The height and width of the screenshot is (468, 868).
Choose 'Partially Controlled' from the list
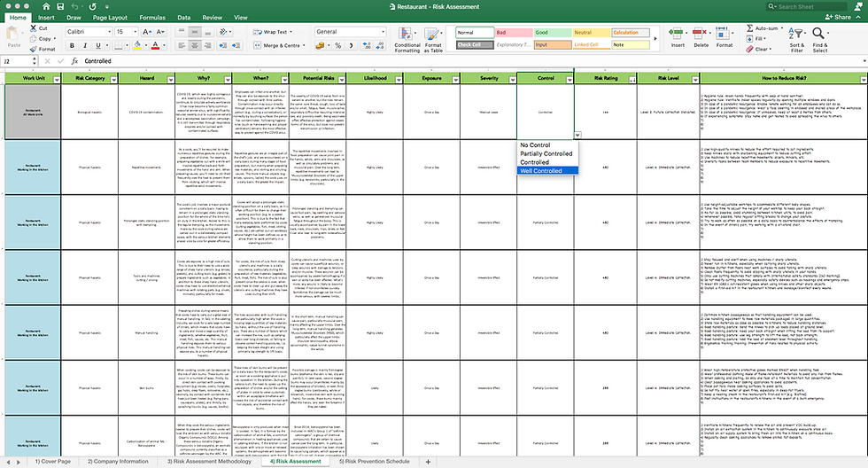pos(548,153)
